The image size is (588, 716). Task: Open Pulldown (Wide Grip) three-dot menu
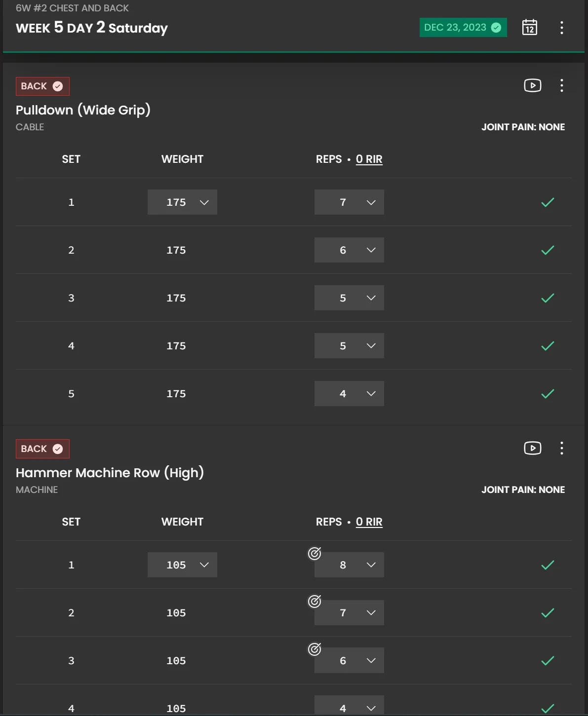(x=561, y=85)
